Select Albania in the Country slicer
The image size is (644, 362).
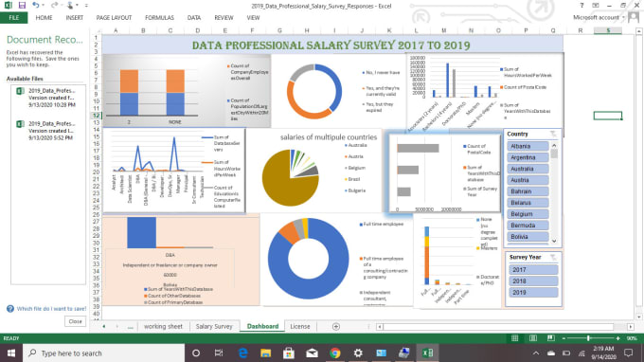528,146
